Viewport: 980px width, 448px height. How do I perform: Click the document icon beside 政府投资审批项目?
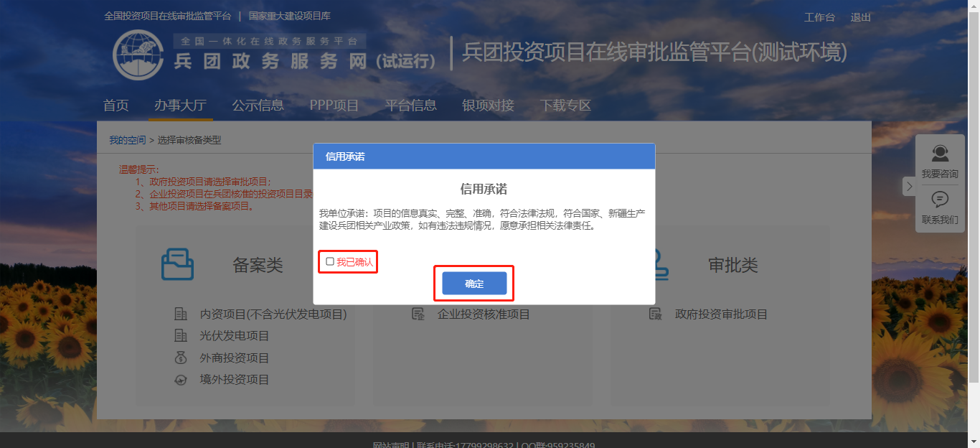click(x=655, y=314)
